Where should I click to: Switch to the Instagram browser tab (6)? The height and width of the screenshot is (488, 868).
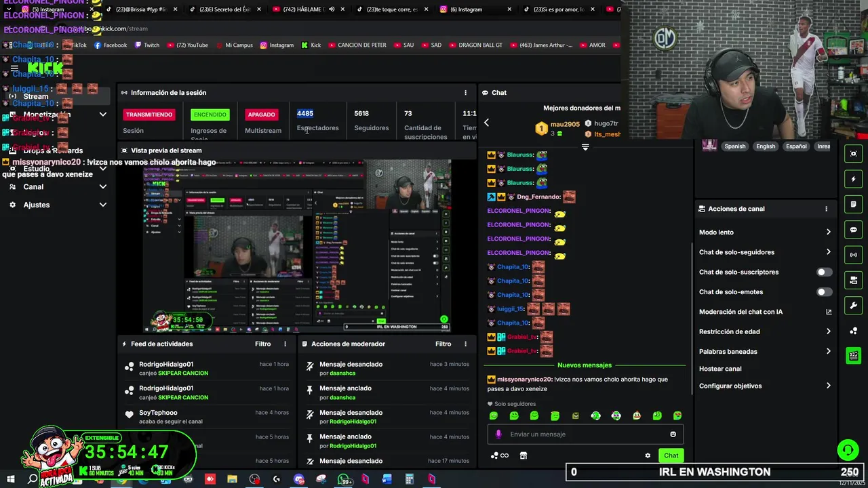point(468,9)
